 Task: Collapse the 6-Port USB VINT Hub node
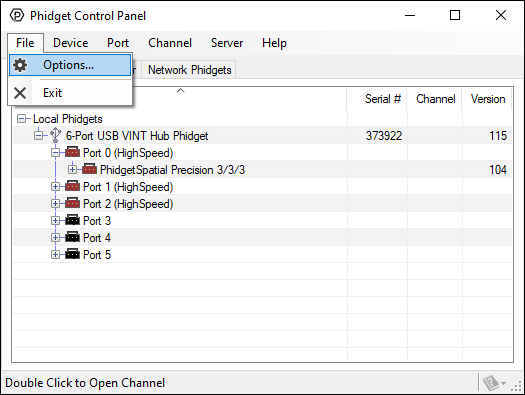(x=39, y=136)
